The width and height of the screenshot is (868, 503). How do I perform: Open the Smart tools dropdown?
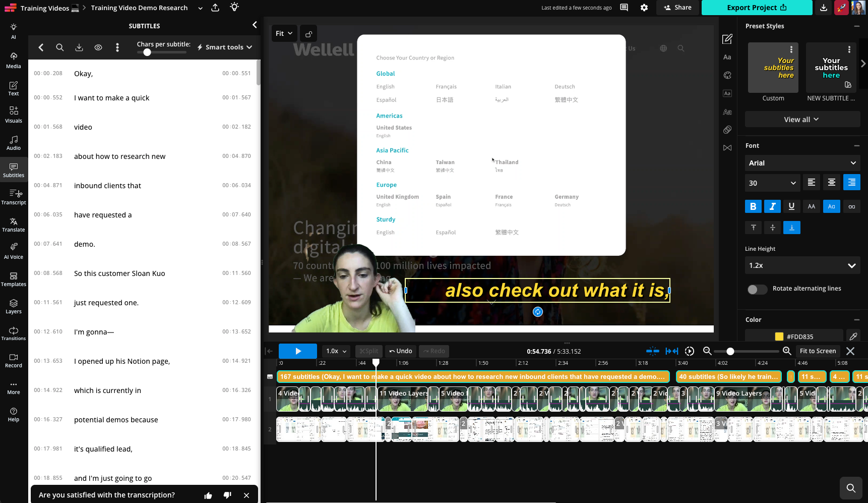pos(225,47)
